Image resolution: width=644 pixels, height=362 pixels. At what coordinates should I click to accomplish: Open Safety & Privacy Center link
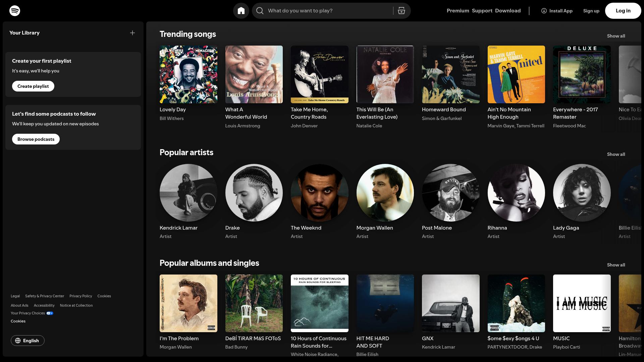45,296
